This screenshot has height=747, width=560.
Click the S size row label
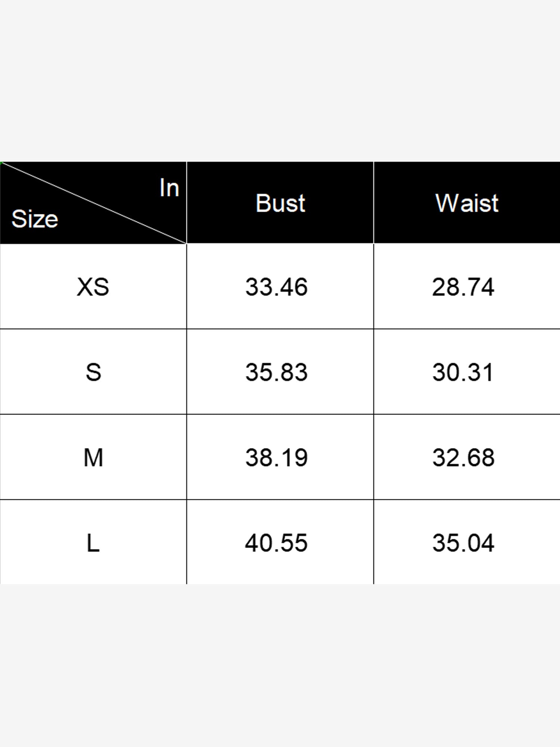(x=93, y=372)
